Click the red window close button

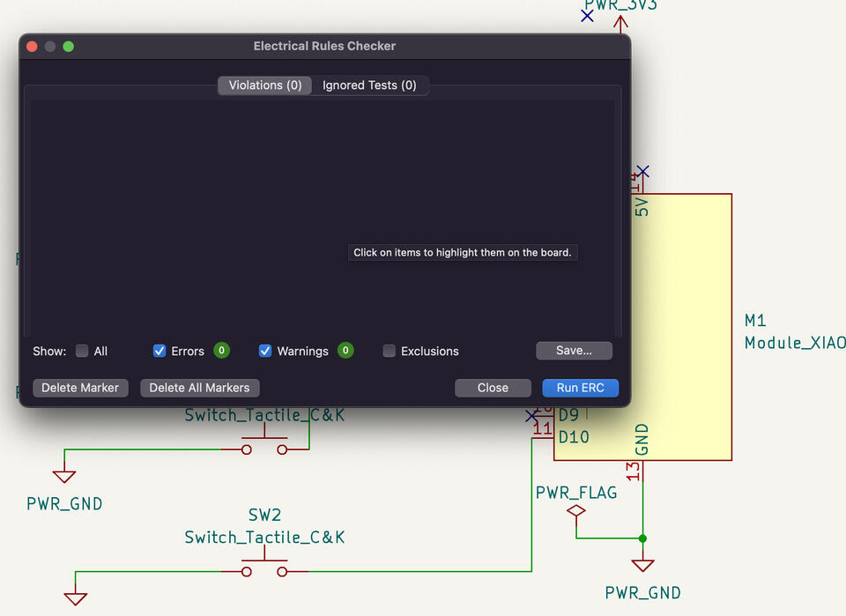coord(32,47)
